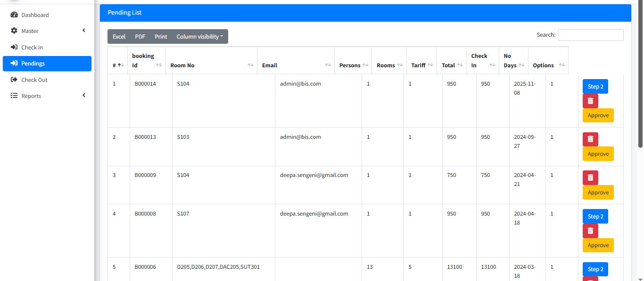The width and height of the screenshot is (644, 281).
Task: Click the Search input field
Action: pos(591,35)
